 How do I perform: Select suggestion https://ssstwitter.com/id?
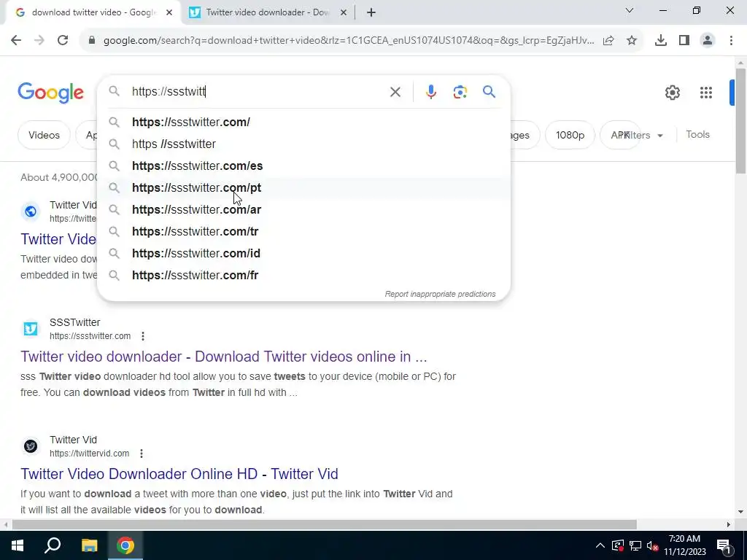coord(303,253)
